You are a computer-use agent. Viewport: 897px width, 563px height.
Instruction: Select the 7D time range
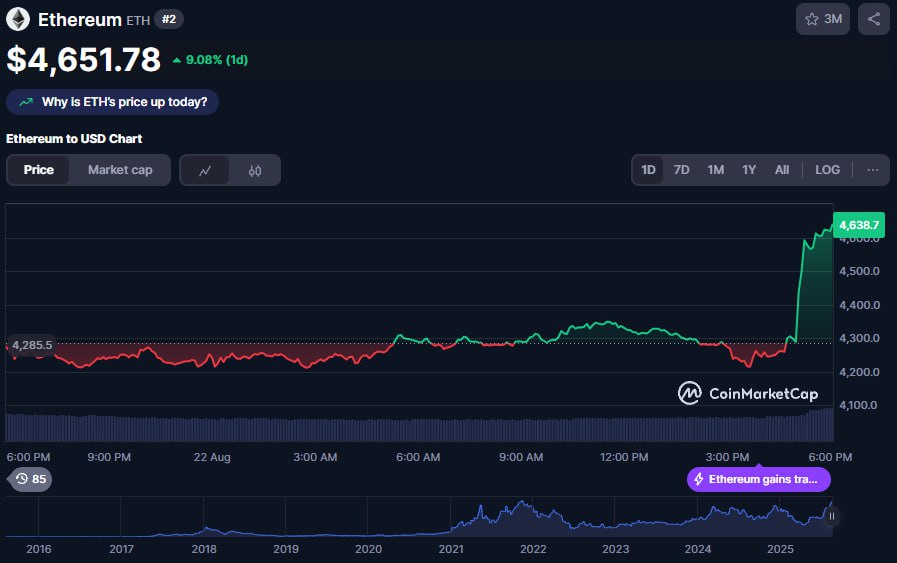point(681,170)
